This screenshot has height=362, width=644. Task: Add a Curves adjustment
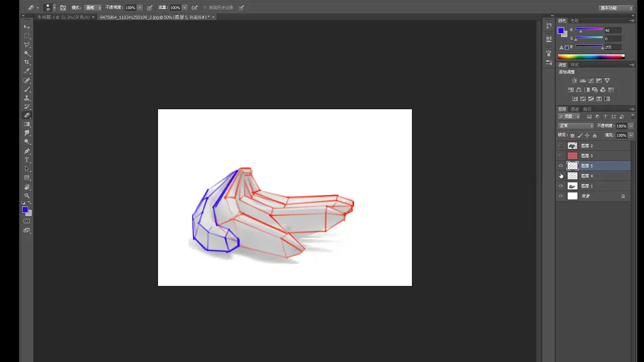point(591,80)
